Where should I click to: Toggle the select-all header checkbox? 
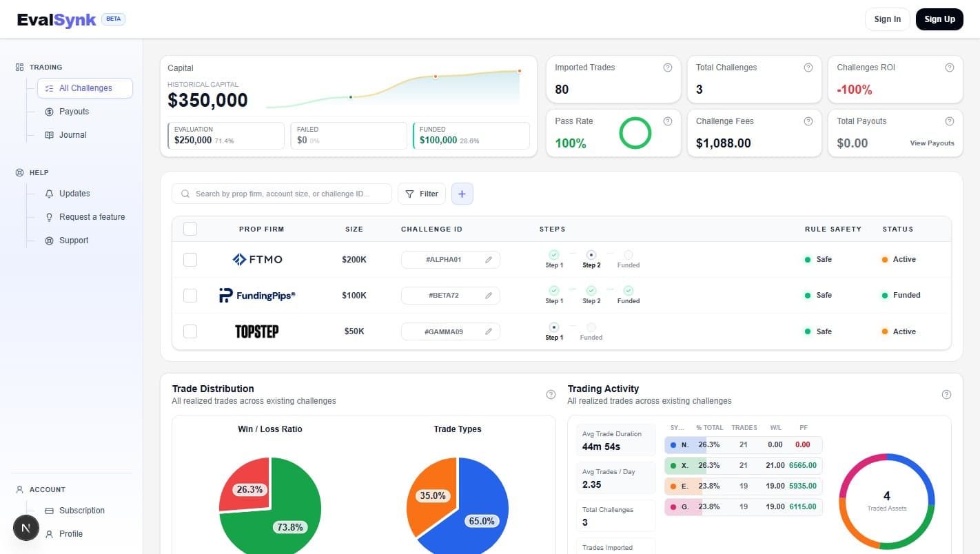[190, 229]
